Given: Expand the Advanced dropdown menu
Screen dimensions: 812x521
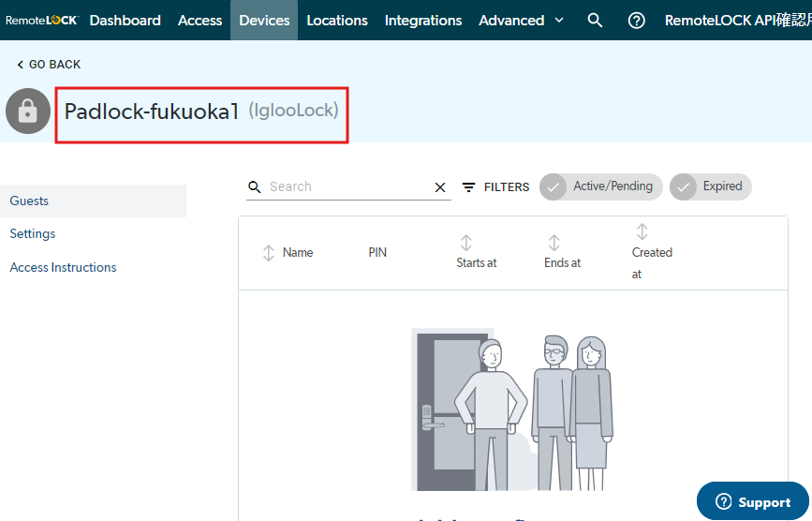Looking at the screenshot, I should (521, 21).
